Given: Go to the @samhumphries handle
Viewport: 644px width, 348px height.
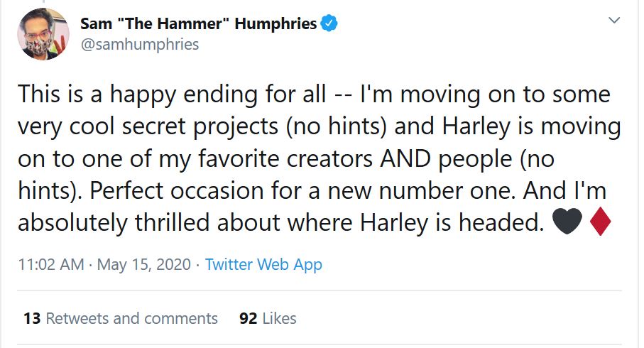Looking at the screenshot, I should tap(139, 44).
